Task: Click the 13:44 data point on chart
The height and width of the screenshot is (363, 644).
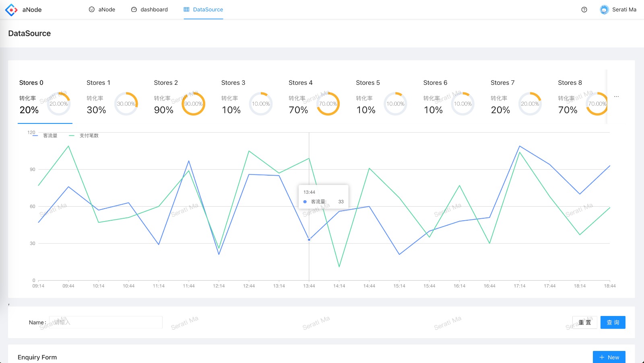Action: tap(309, 240)
